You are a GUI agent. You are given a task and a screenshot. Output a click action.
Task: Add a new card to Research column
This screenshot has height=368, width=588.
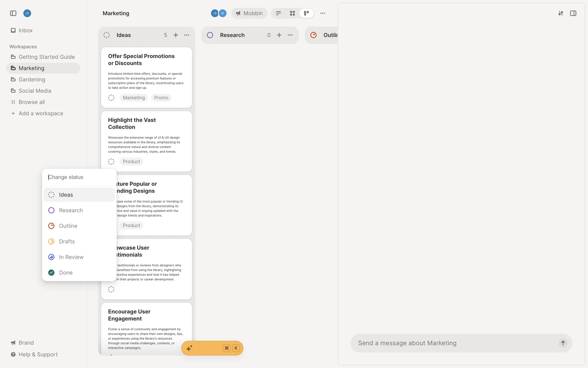(279, 35)
